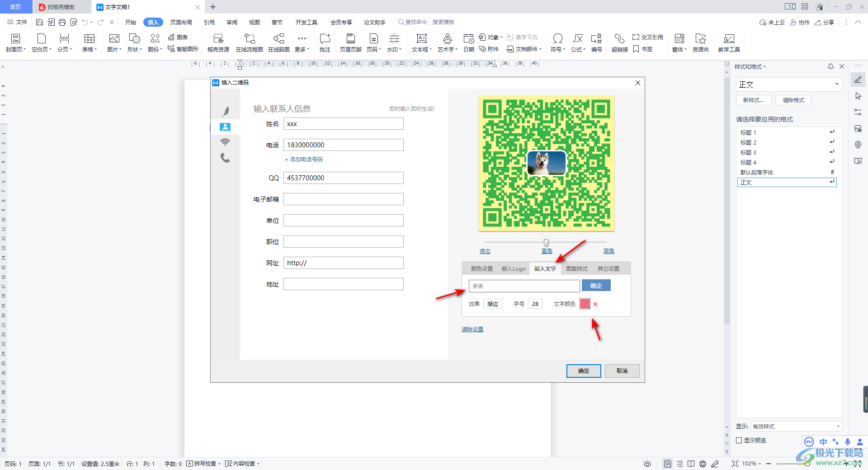Open online mind map tool
The width and height of the screenshot is (868, 470).
tap(279, 43)
